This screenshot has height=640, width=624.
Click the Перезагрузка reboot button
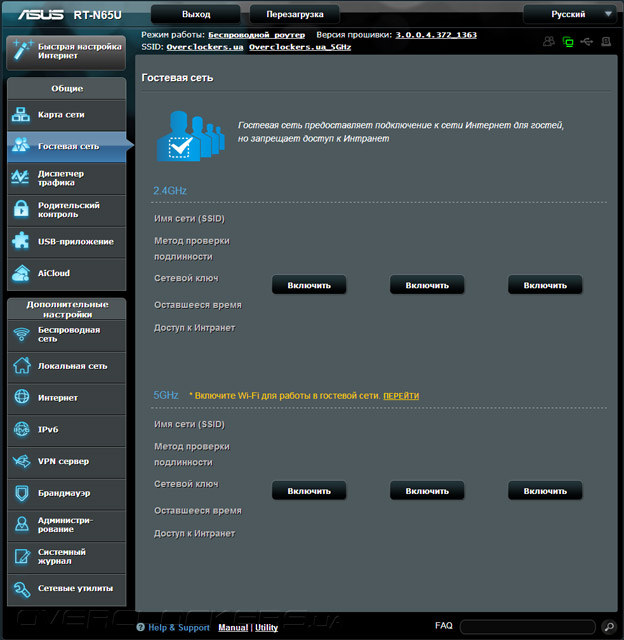(294, 14)
